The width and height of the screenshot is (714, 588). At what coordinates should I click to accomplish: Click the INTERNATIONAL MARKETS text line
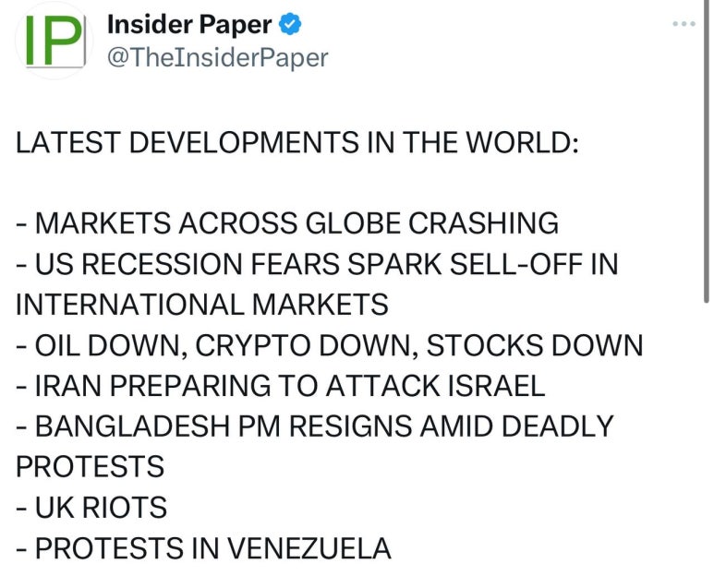(x=202, y=305)
